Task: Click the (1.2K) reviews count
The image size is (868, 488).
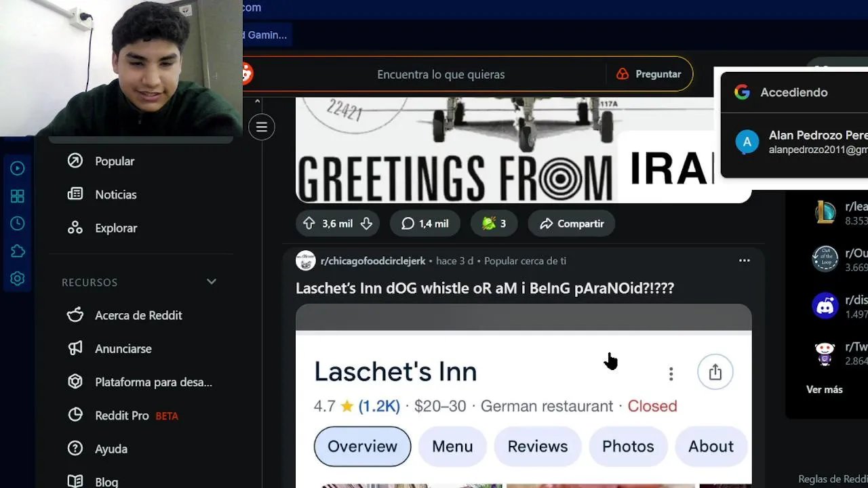Action: tap(379, 406)
